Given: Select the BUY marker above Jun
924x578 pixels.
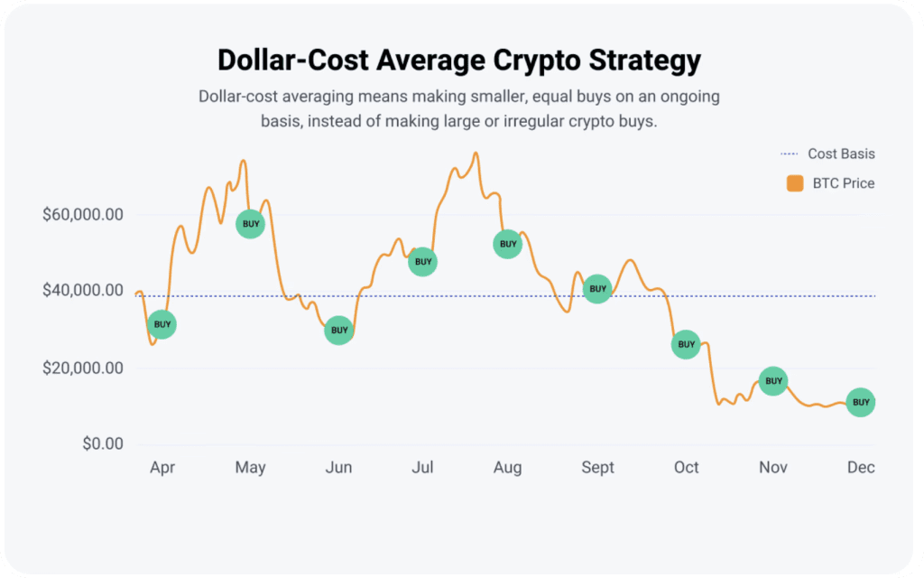Looking at the screenshot, I should tap(338, 331).
